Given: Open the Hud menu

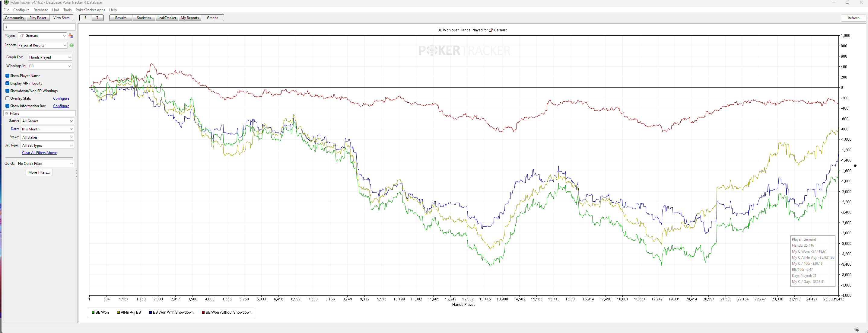Looking at the screenshot, I should pos(56,10).
